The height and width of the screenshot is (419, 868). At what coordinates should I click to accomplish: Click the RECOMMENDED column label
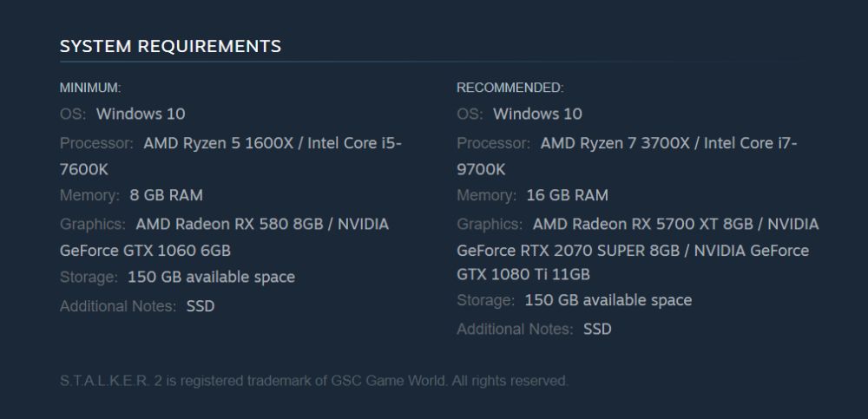[x=510, y=88]
